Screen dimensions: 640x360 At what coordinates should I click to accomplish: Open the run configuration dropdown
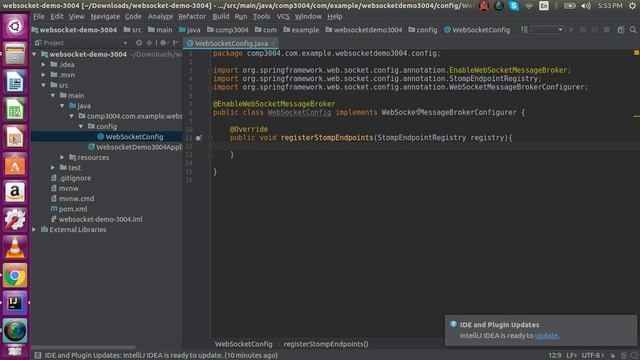[547, 30]
